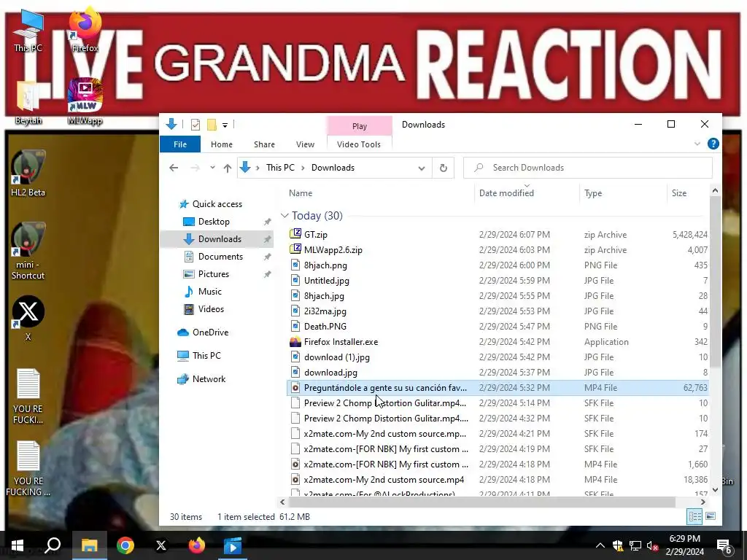Open the This PC desktop icon

click(28, 31)
